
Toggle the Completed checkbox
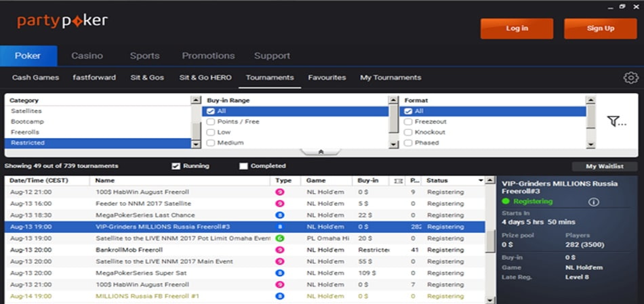tap(243, 166)
